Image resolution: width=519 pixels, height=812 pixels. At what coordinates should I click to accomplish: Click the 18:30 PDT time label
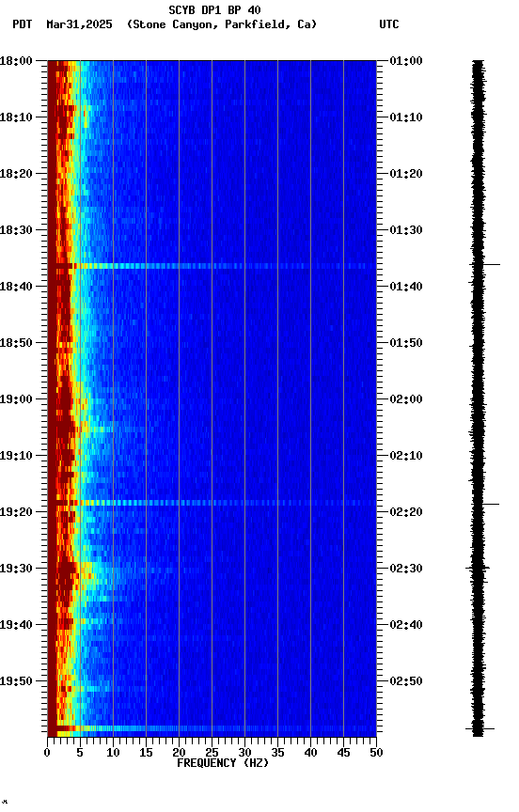(16, 230)
